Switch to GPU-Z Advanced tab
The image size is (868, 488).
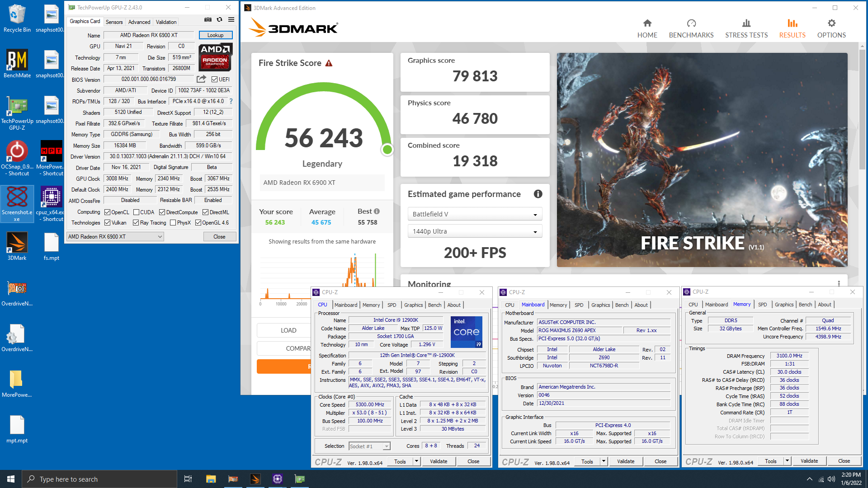(139, 22)
